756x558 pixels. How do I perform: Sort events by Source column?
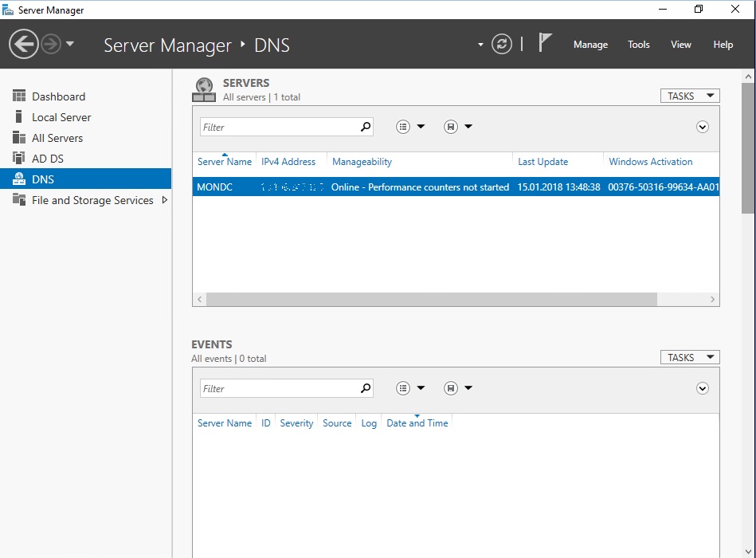(337, 423)
